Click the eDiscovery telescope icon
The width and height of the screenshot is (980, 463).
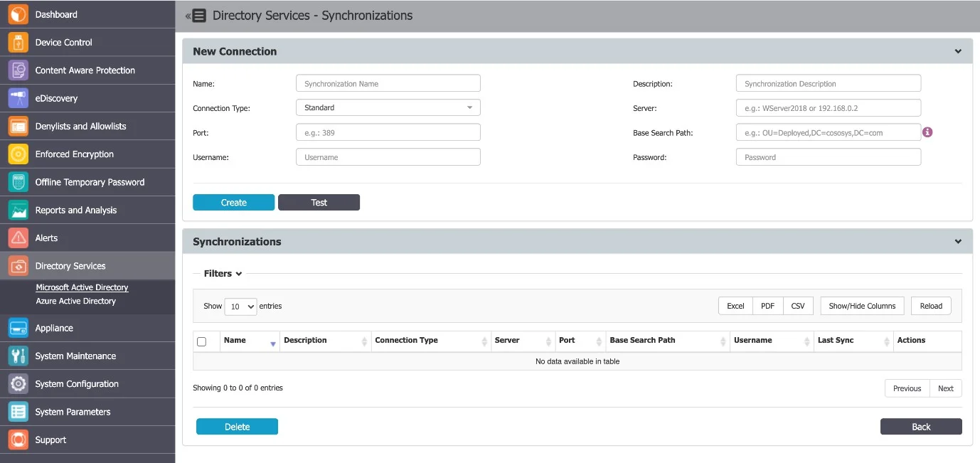pos(18,98)
